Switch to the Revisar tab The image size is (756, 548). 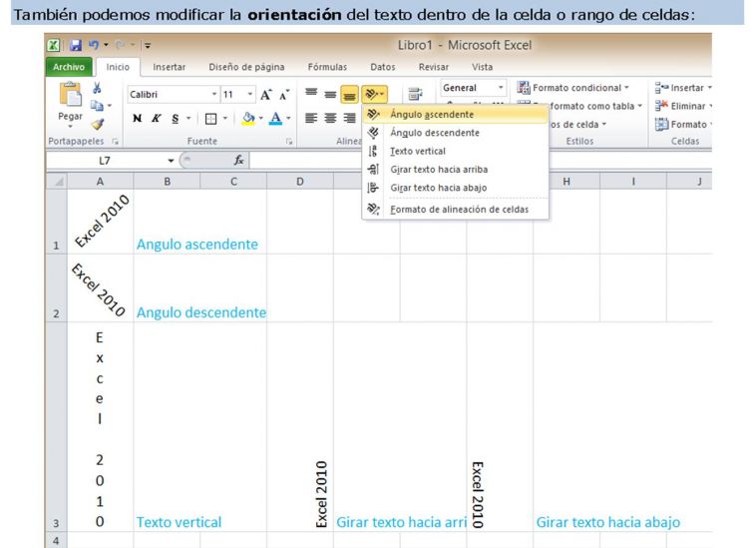pyautogui.click(x=434, y=67)
